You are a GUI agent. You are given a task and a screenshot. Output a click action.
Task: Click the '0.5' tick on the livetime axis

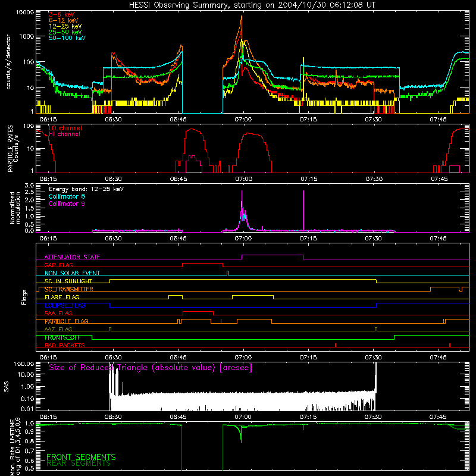[x=29, y=468]
